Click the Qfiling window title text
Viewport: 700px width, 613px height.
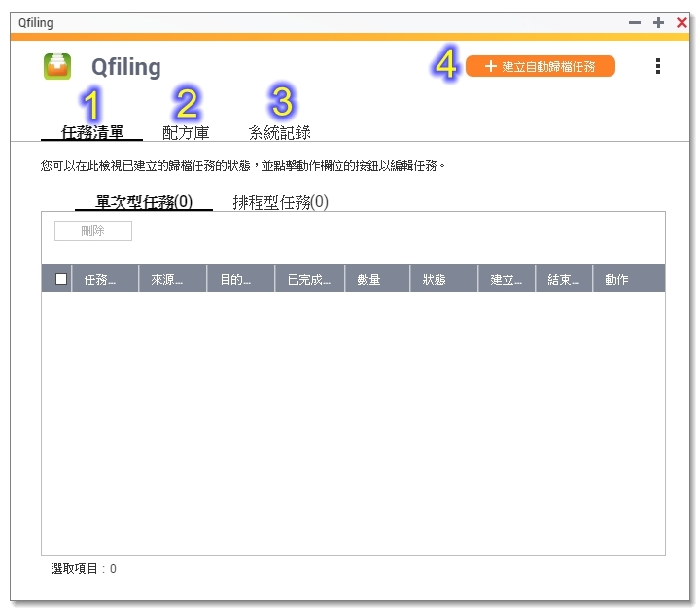click(x=36, y=22)
